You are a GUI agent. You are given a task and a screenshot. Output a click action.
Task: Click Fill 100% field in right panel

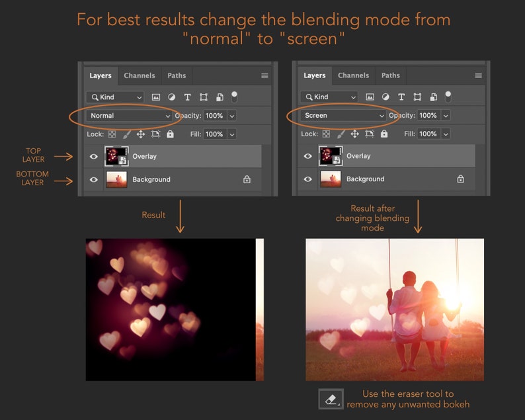click(x=428, y=134)
